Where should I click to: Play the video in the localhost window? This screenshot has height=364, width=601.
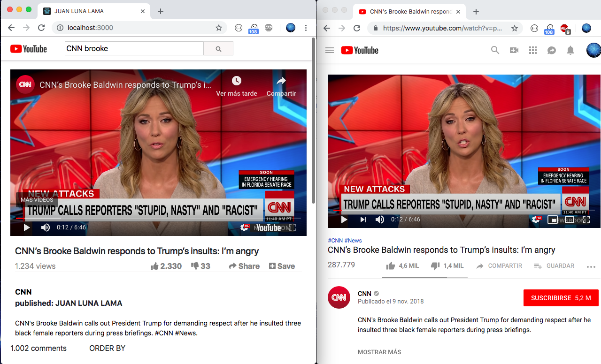point(27,227)
